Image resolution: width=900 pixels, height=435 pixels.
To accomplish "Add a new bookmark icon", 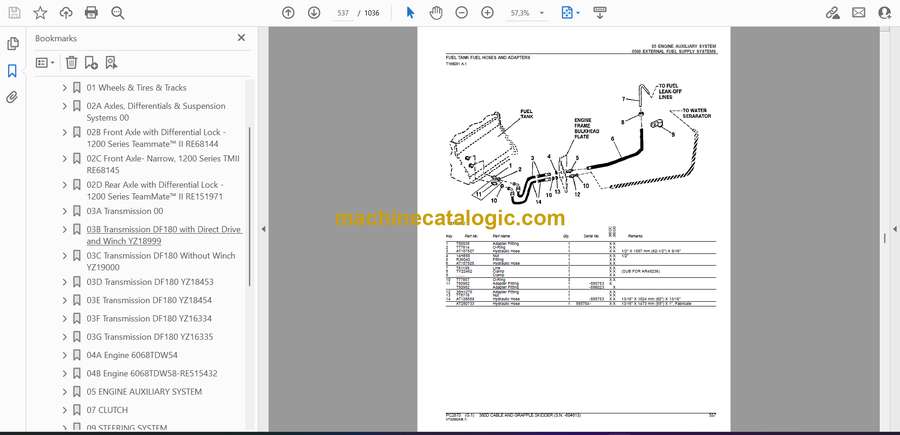I will coord(91,63).
